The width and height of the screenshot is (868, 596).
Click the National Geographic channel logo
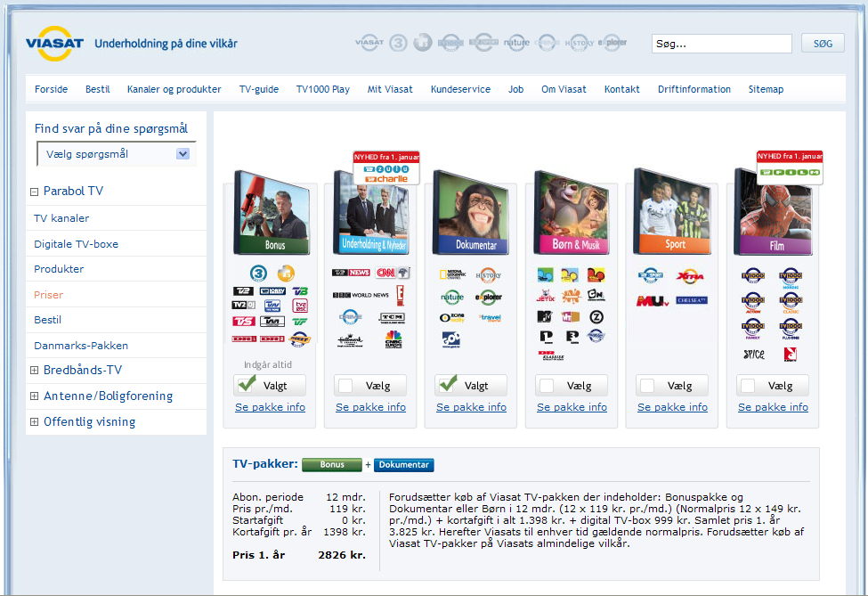452,274
